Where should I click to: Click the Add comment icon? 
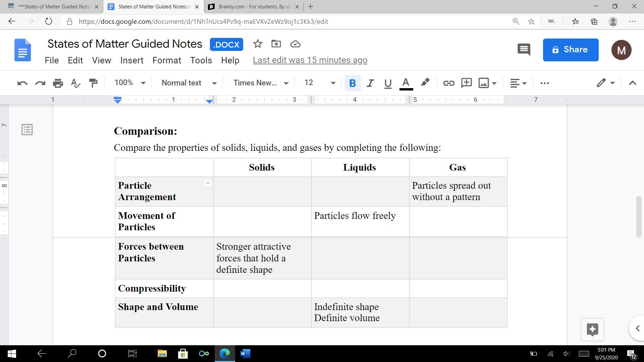pos(466,83)
